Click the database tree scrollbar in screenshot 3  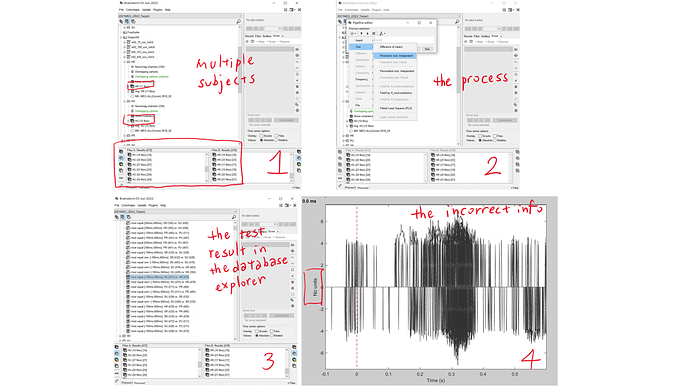point(235,282)
